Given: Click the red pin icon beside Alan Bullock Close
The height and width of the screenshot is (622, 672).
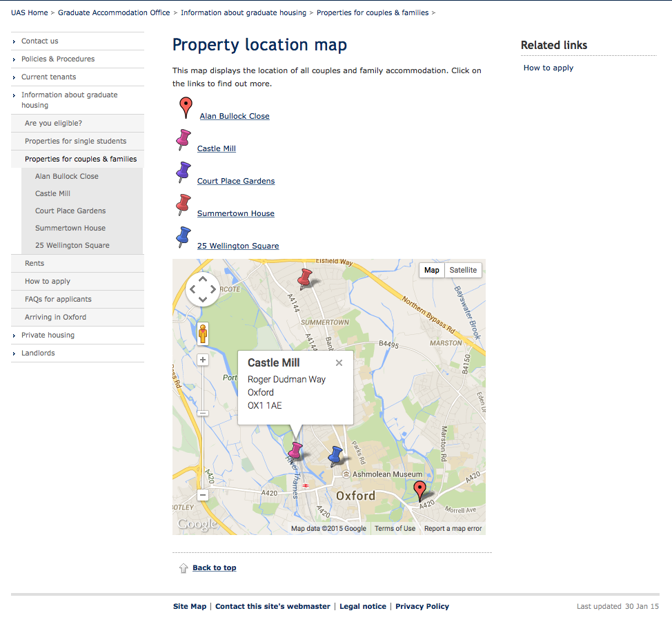Looking at the screenshot, I should tap(185, 108).
